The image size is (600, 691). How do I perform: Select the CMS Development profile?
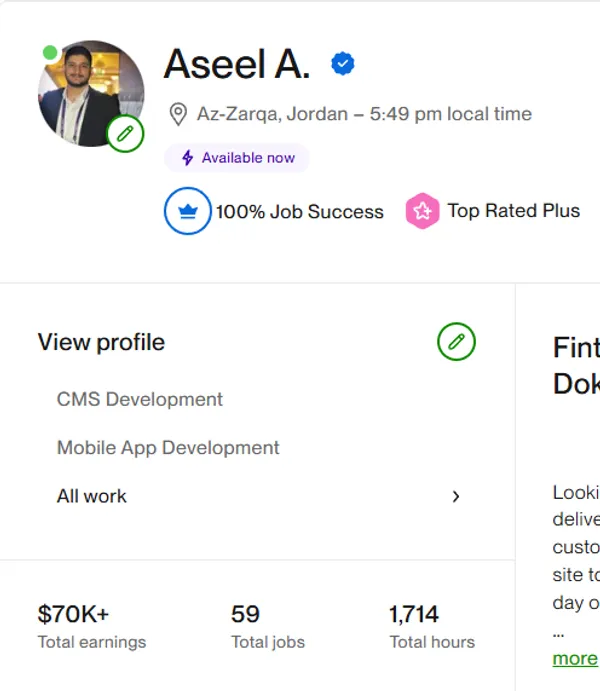[140, 399]
